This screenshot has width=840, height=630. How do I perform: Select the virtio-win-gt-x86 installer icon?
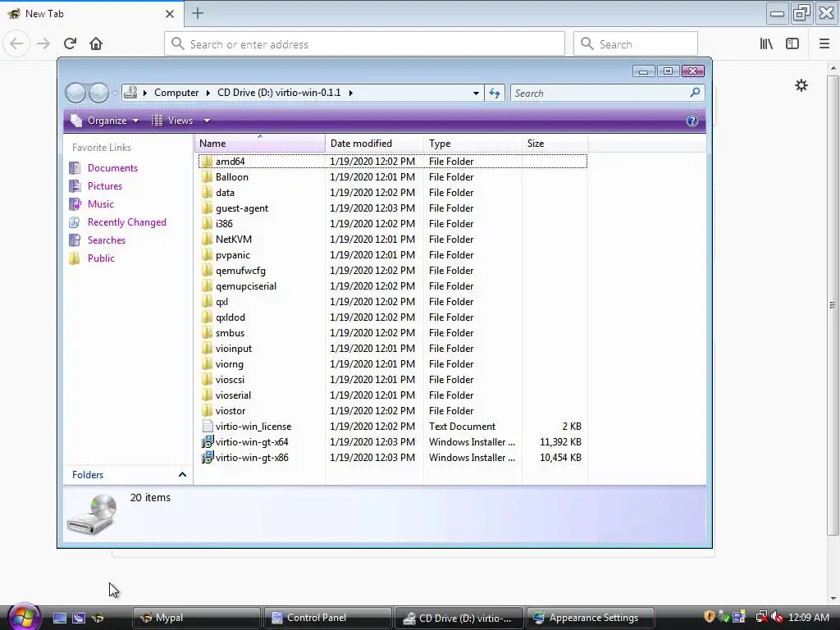(x=207, y=458)
